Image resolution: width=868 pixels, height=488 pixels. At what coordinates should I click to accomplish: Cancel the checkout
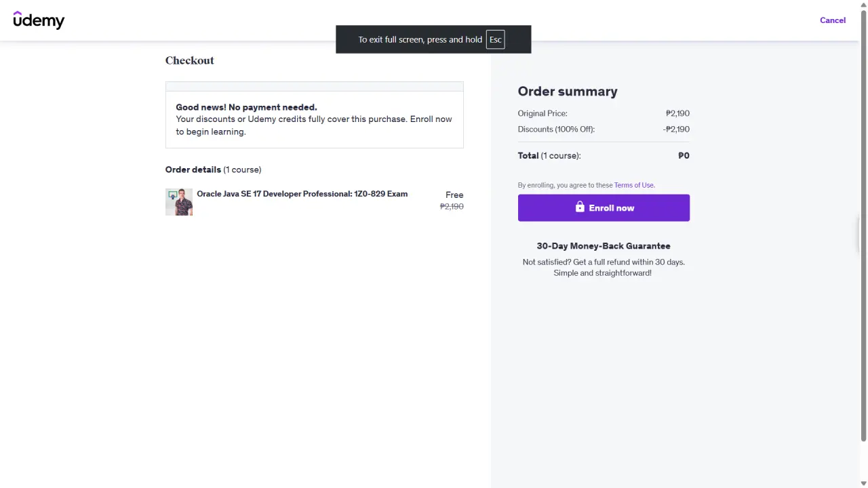tap(833, 20)
